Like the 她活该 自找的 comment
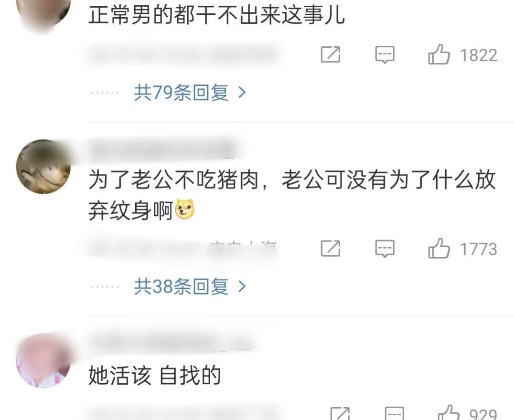 coord(449,412)
